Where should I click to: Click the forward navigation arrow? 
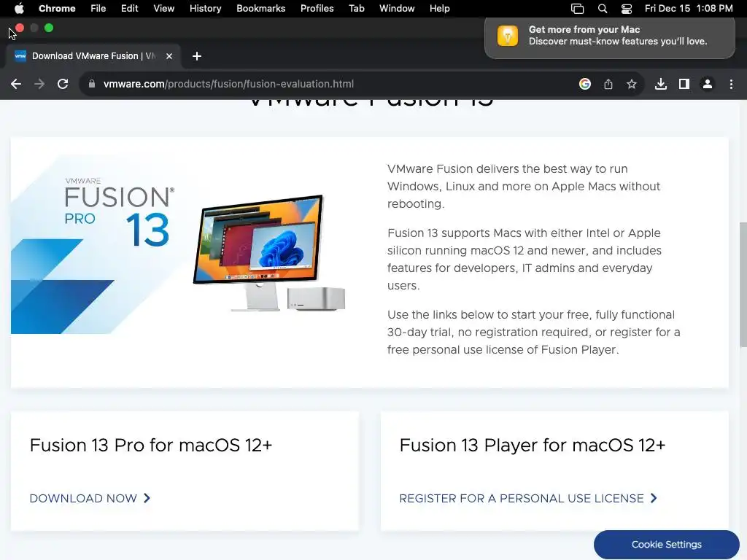(39, 85)
